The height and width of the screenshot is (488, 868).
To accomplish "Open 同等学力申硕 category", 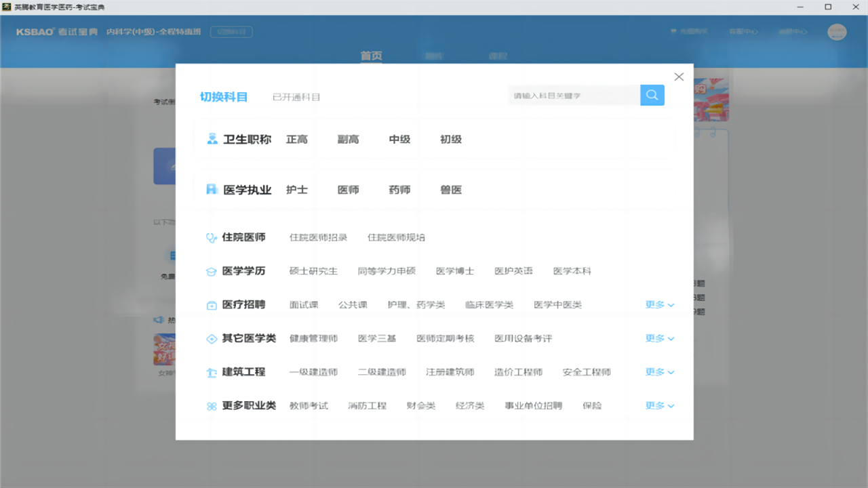I will point(387,271).
